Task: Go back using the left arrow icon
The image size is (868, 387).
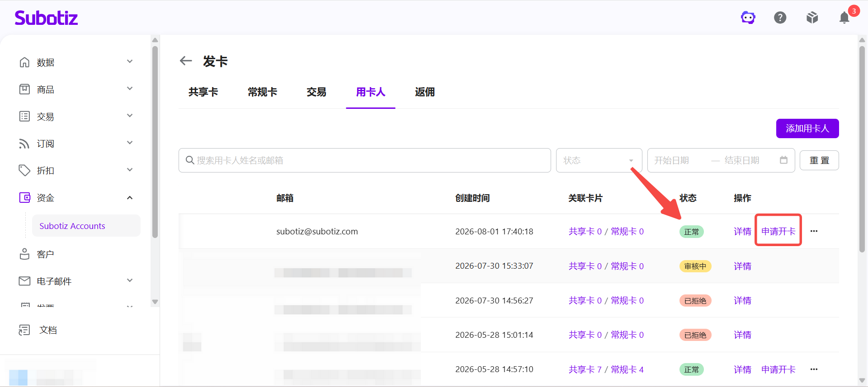Action: click(186, 61)
